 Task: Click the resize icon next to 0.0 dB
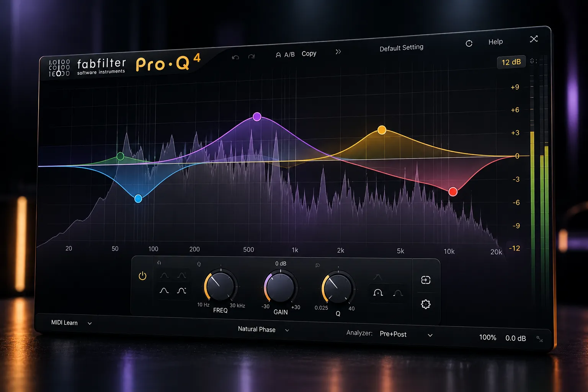click(x=540, y=339)
